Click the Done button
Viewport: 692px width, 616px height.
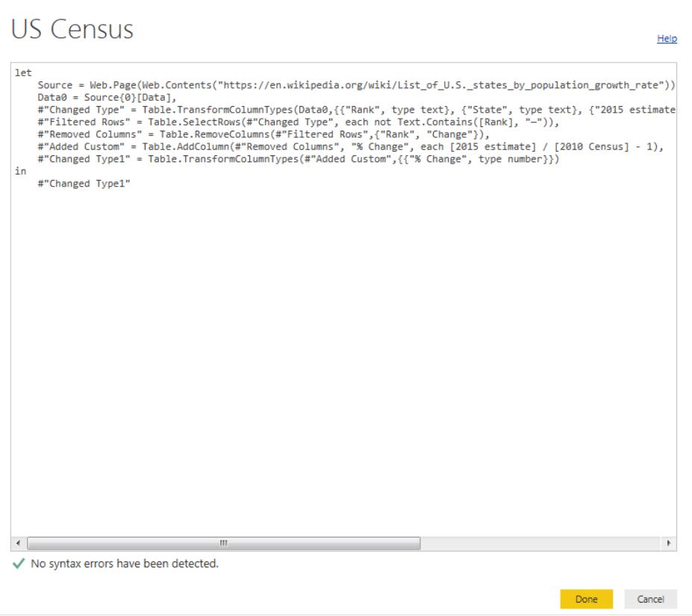[x=587, y=599]
